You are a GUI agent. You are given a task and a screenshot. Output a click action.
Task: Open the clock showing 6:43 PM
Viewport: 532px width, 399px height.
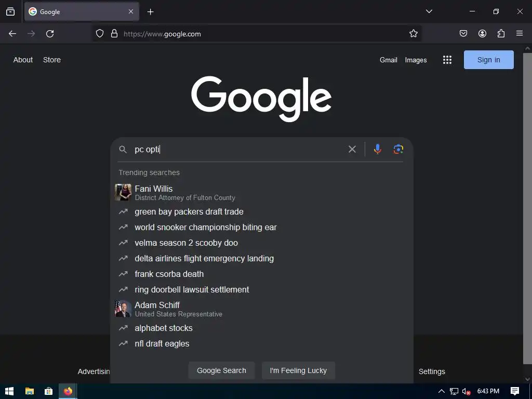coord(488,391)
